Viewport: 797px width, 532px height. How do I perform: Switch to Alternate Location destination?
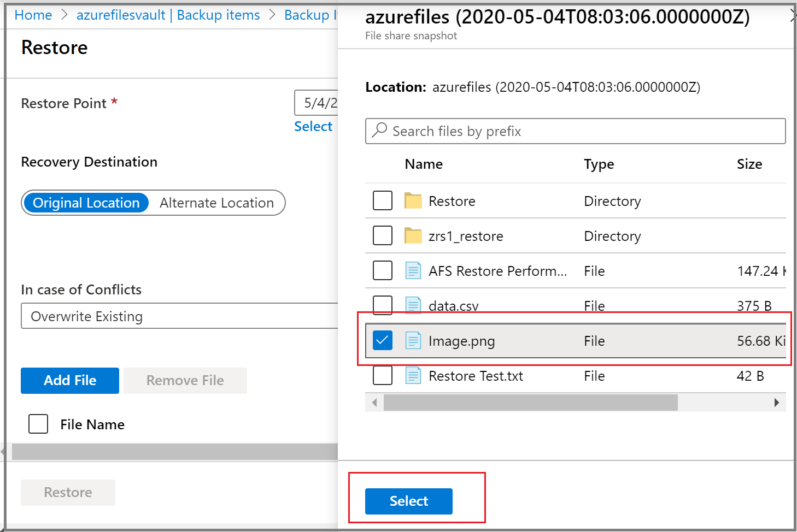[216, 203]
